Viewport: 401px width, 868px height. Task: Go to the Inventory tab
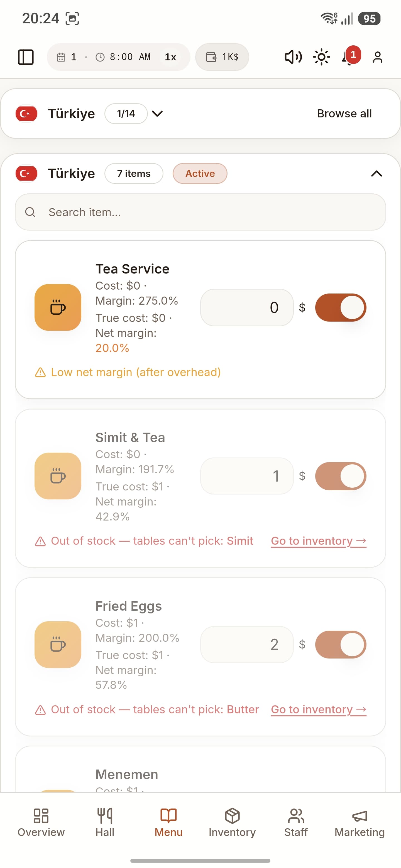click(232, 822)
